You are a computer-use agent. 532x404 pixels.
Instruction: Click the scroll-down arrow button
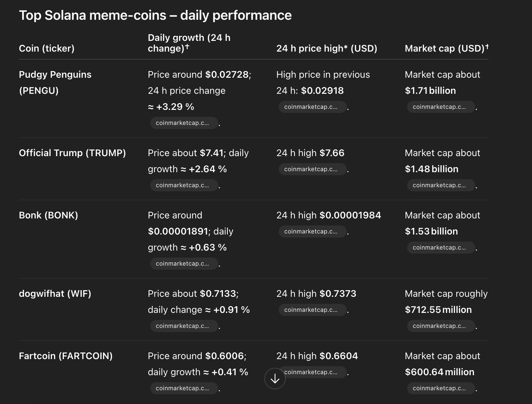click(275, 379)
